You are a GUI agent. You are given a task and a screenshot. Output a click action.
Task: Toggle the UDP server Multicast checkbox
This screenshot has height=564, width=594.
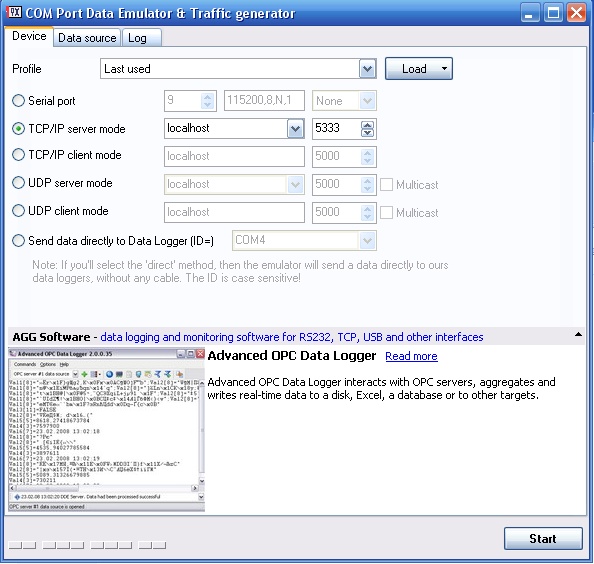coord(386,185)
